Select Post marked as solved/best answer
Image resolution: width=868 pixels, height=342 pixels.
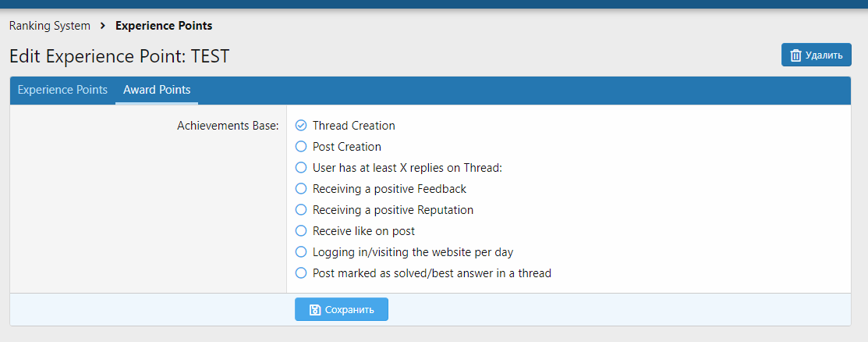[x=301, y=273]
